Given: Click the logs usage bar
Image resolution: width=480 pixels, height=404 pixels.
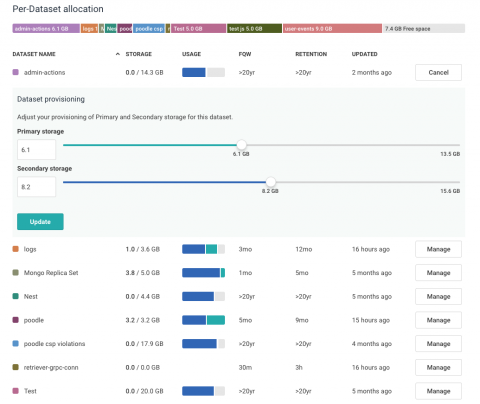Looking at the screenshot, I should 203,249.
